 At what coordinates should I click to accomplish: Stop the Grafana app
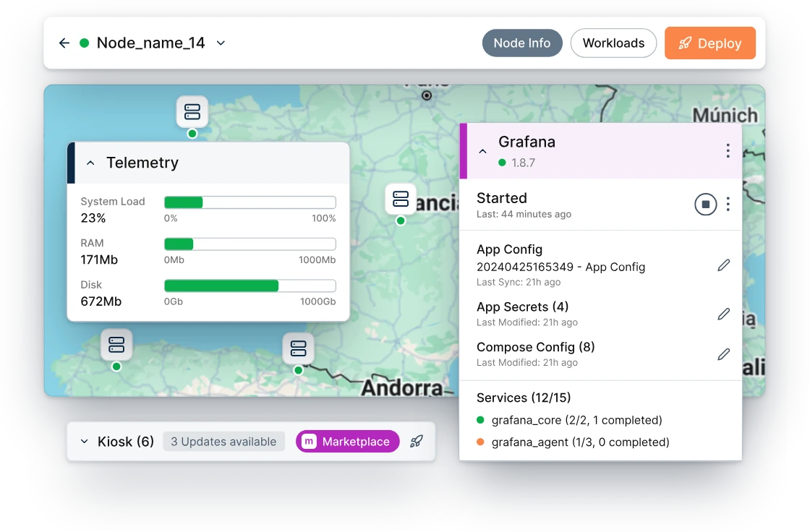705,204
